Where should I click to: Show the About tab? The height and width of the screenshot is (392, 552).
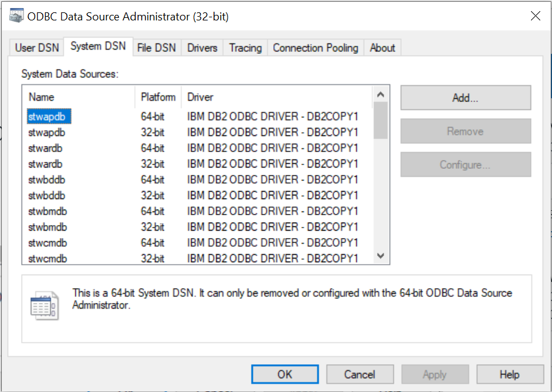[x=383, y=48]
